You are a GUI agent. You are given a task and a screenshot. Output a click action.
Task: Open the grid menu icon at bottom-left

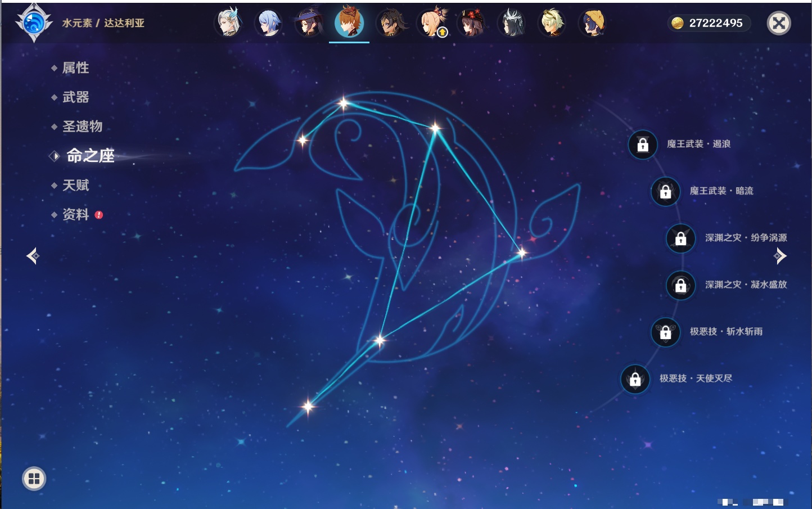[34, 479]
